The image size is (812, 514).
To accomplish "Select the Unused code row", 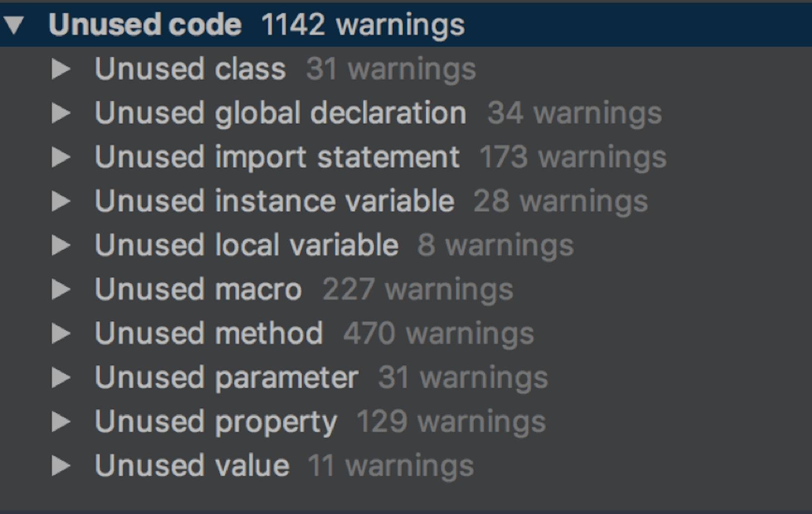I will (x=145, y=25).
